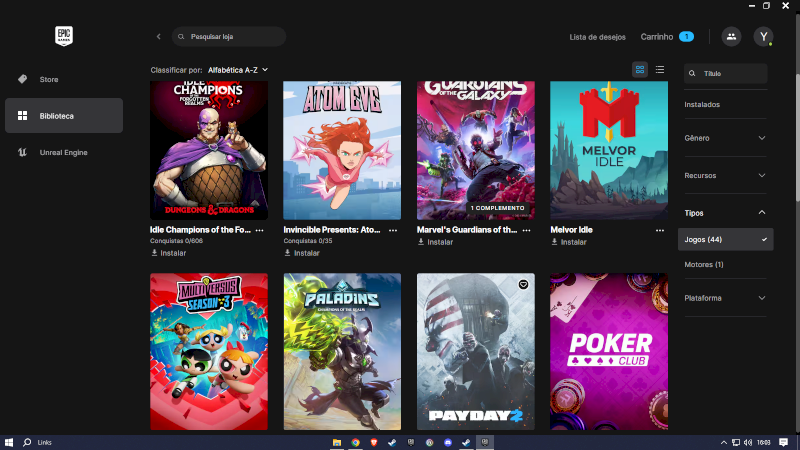
Task: Click the Título filter search field
Action: tap(726, 73)
